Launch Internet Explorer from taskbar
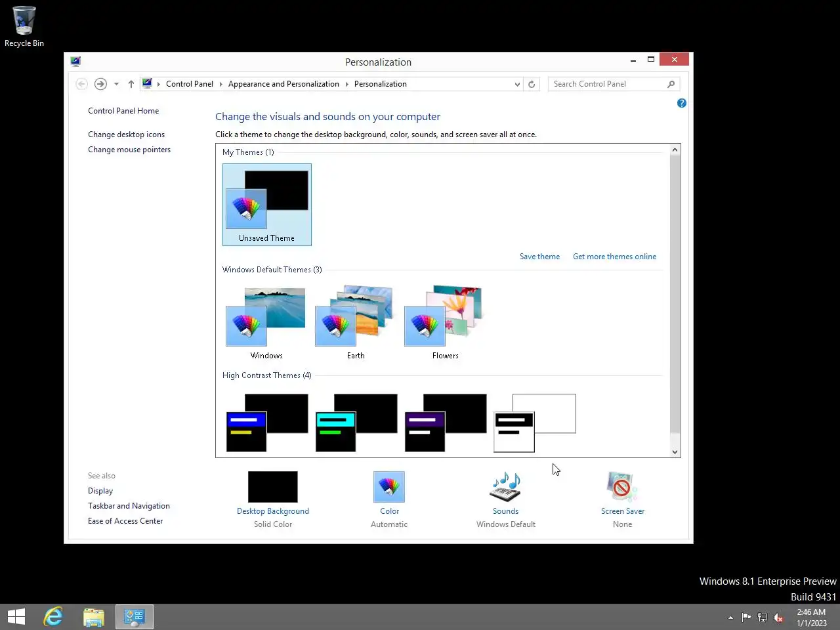This screenshot has height=630, width=840. [x=53, y=617]
